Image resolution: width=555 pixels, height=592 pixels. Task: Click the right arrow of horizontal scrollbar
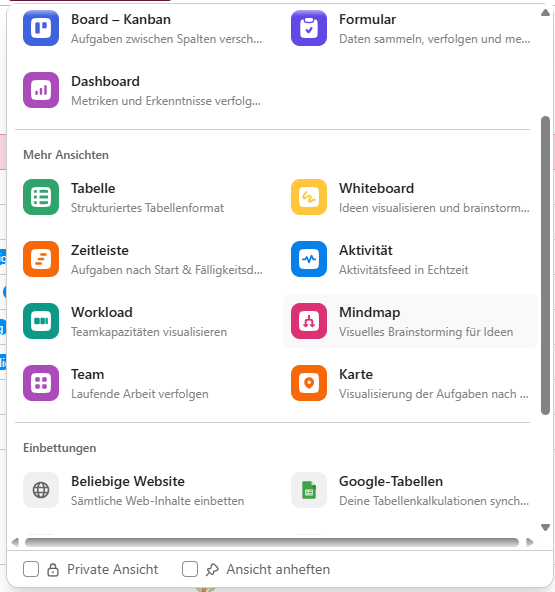530,543
